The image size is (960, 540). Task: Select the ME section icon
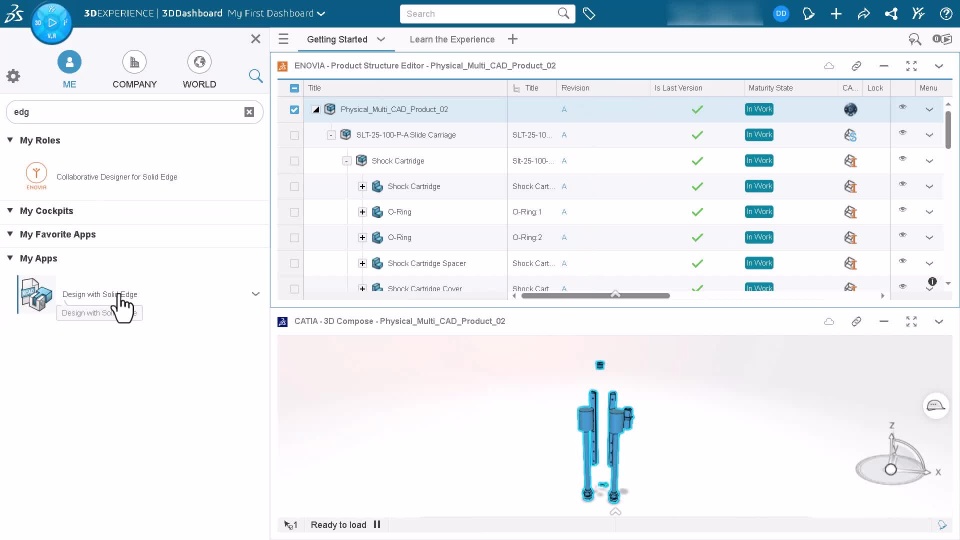(69, 62)
